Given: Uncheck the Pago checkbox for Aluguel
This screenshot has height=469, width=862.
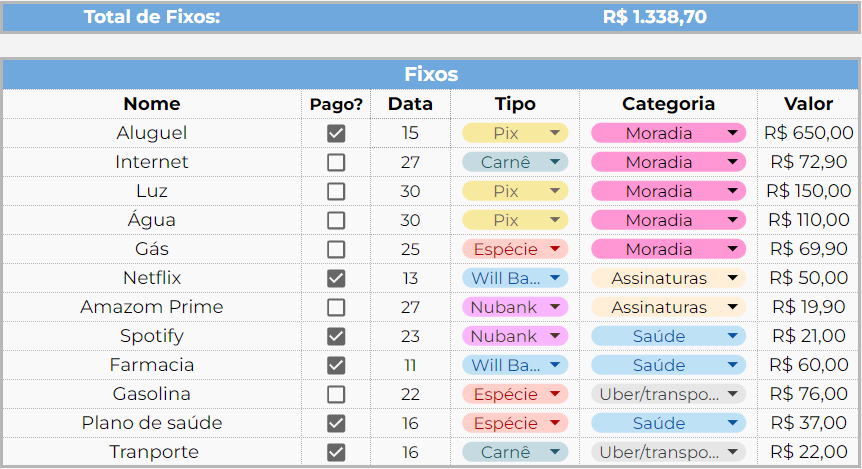Looking at the screenshot, I should (x=336, y=133).
